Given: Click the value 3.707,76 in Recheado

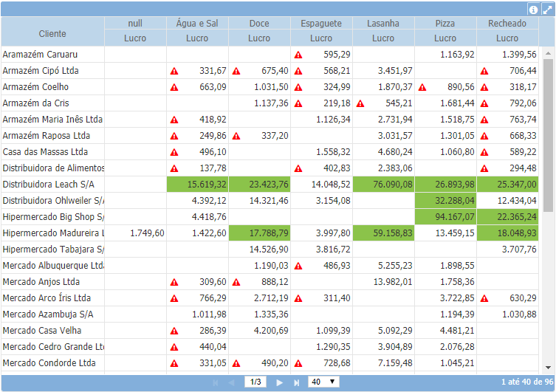Looking at the screenshot, I should click(x=519, y=250).
